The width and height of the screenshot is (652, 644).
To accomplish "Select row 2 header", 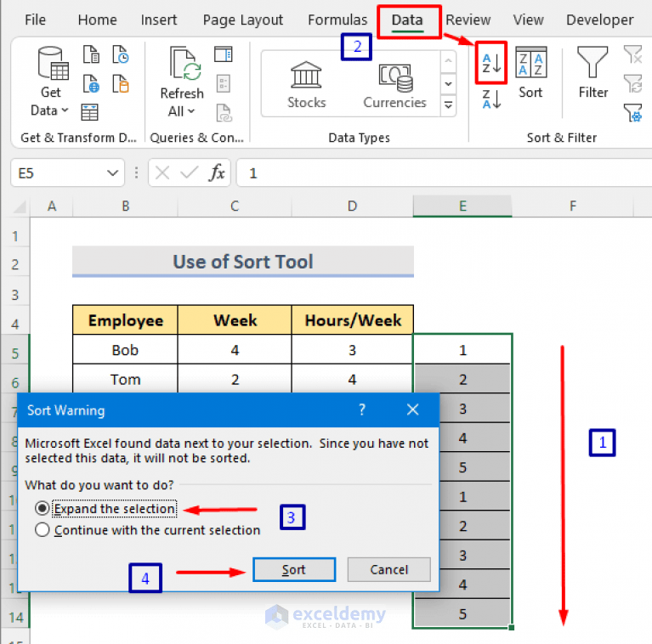I will 15,264.
